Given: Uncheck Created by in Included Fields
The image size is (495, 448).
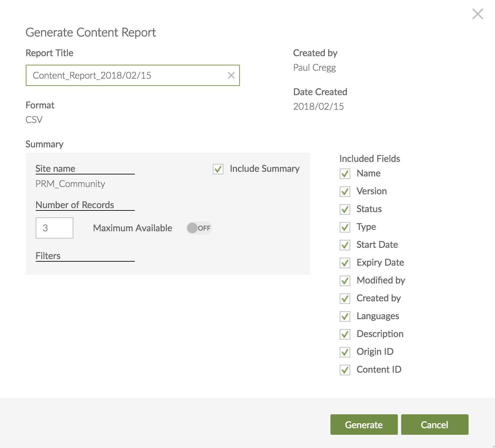Looking at the screenshot, I should 345,299.
